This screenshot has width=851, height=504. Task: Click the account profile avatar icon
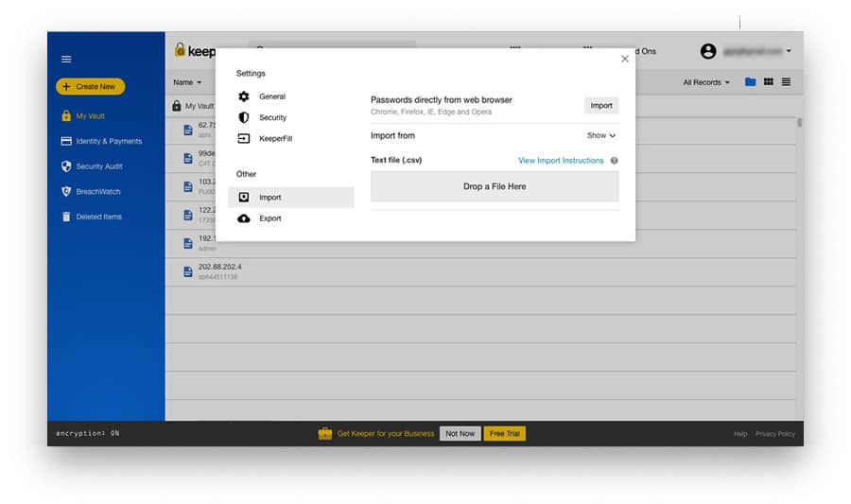[x=708, y=52]
